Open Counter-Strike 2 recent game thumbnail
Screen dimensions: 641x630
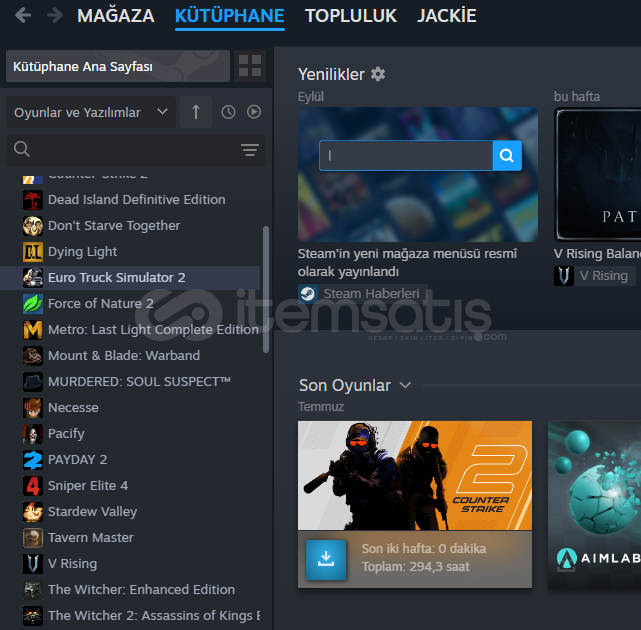tap(415, 475)
